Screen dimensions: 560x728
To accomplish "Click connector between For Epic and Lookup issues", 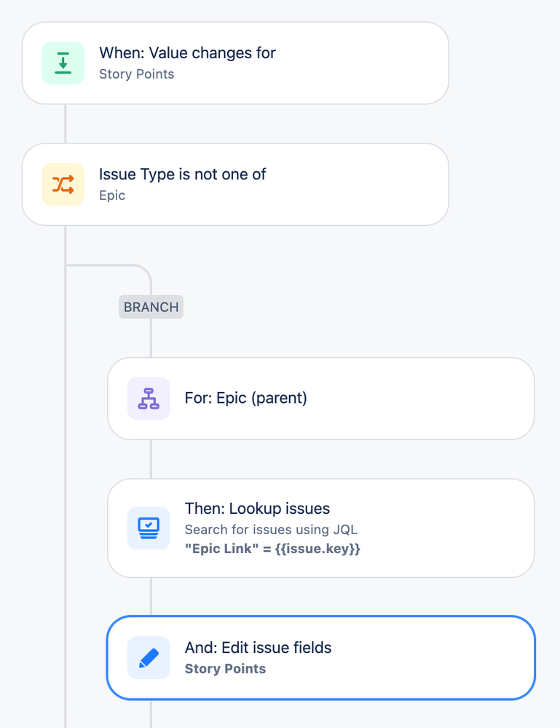I will click(151, 458).
